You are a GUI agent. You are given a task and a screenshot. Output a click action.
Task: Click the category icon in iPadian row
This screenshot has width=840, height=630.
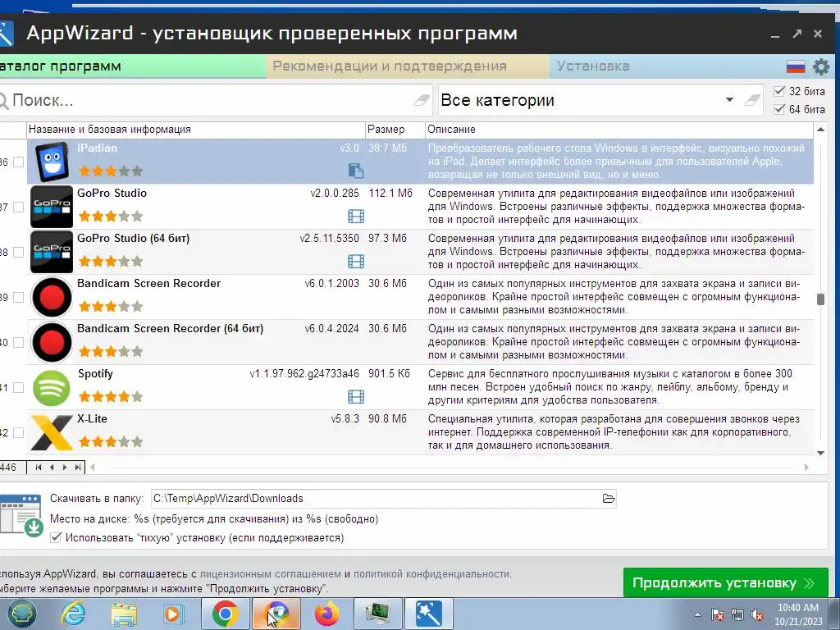tap(356, 171)
